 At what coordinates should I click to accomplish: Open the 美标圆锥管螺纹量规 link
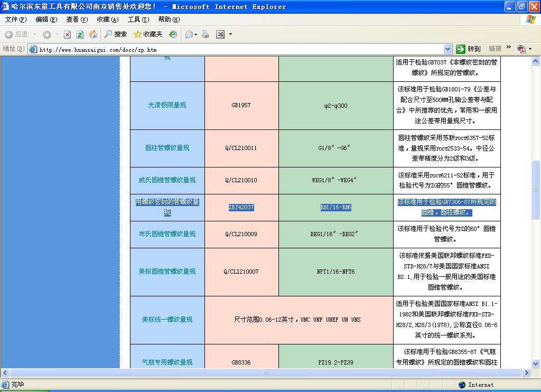(167, 271)
